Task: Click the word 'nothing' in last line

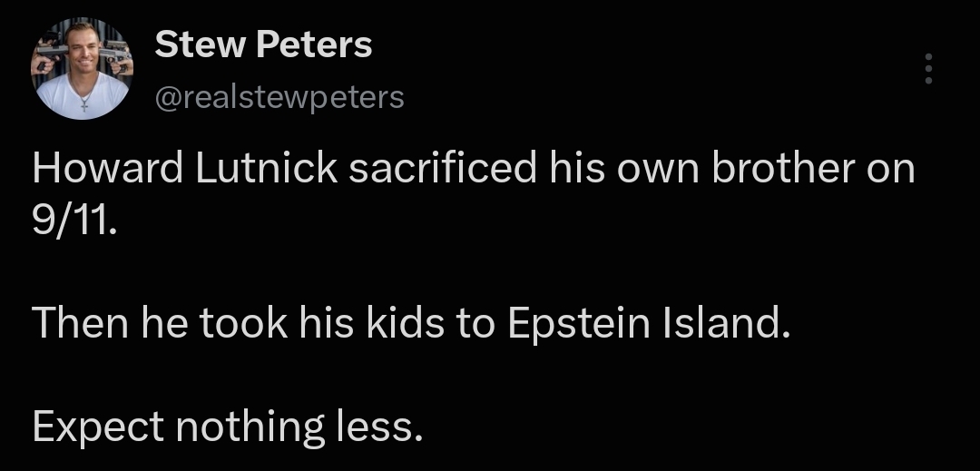Action: point(250,428)
